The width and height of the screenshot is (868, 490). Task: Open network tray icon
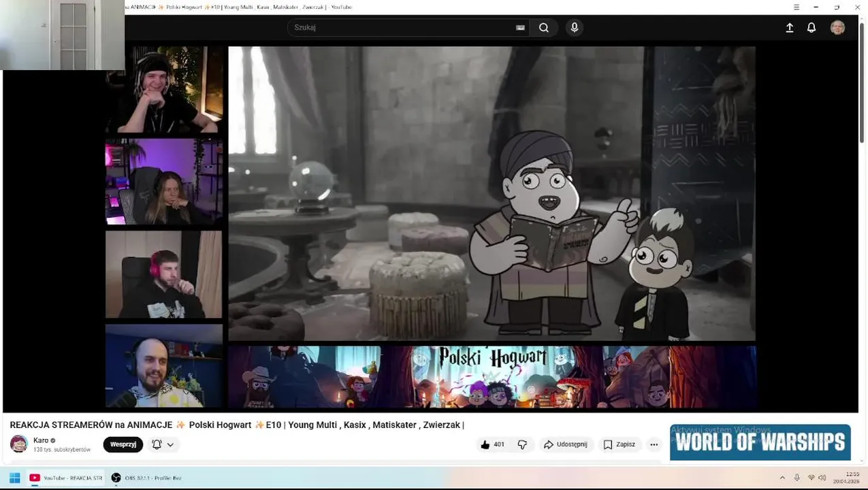tap(811, 478)
